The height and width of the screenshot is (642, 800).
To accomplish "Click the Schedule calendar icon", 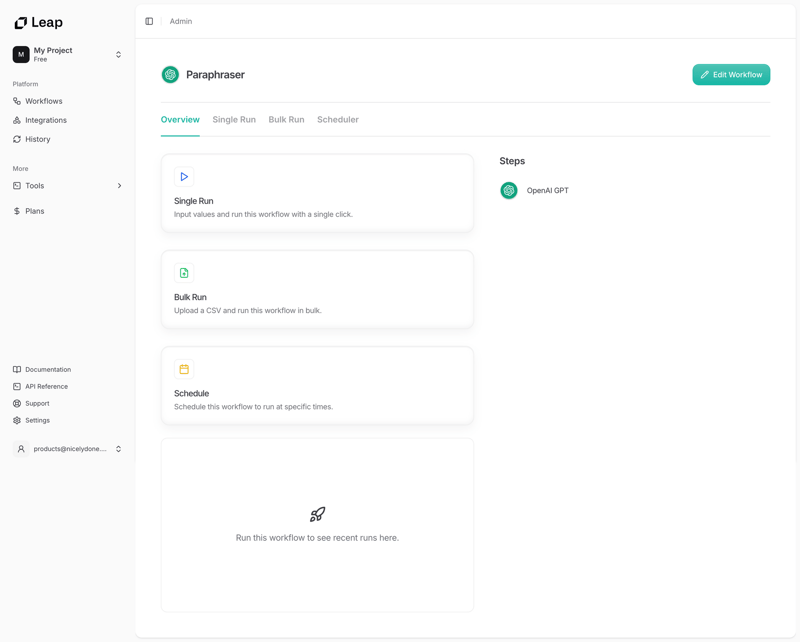I will 184,369.
